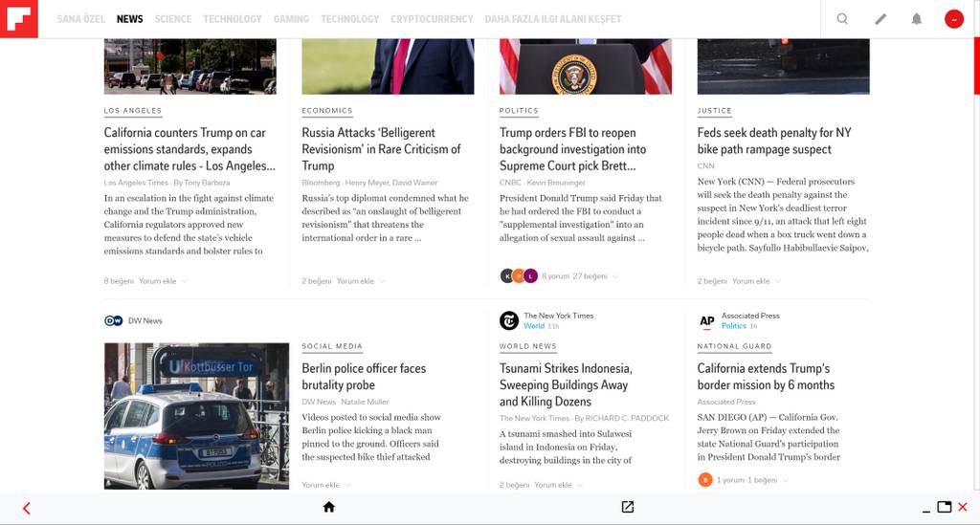Image resolution: width=980 pixels, height=525 pixels.
Task: Click POLITICS topic tag
Action: coord(519,111)
